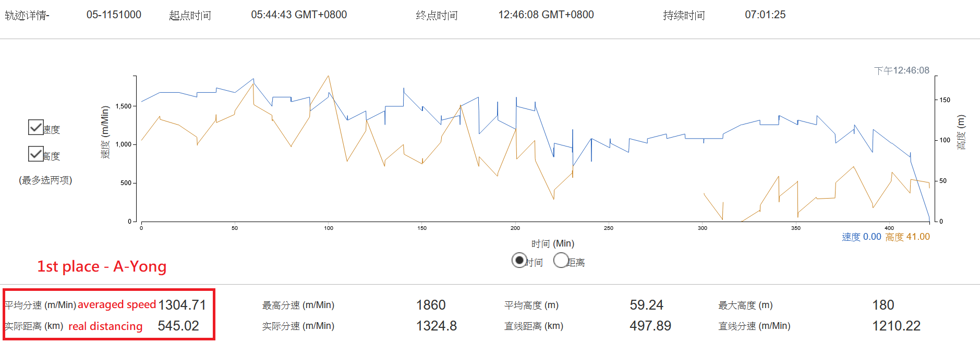
Task: Click the duration value 07:01:25
Action: tap(765, 15)
